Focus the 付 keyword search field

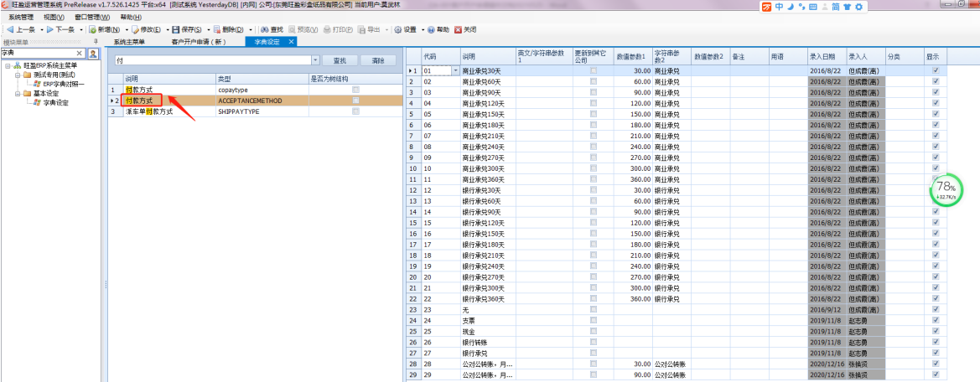click(212, 60)
